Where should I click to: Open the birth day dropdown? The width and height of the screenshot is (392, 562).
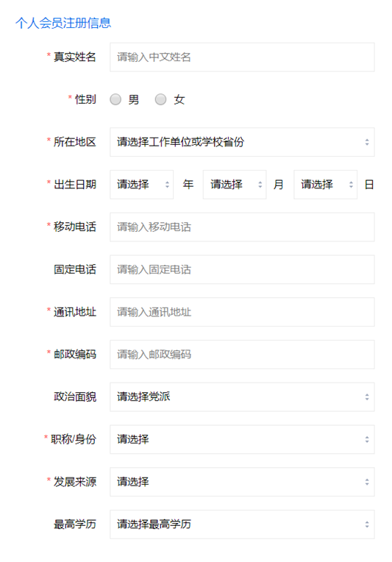(325, 185)
